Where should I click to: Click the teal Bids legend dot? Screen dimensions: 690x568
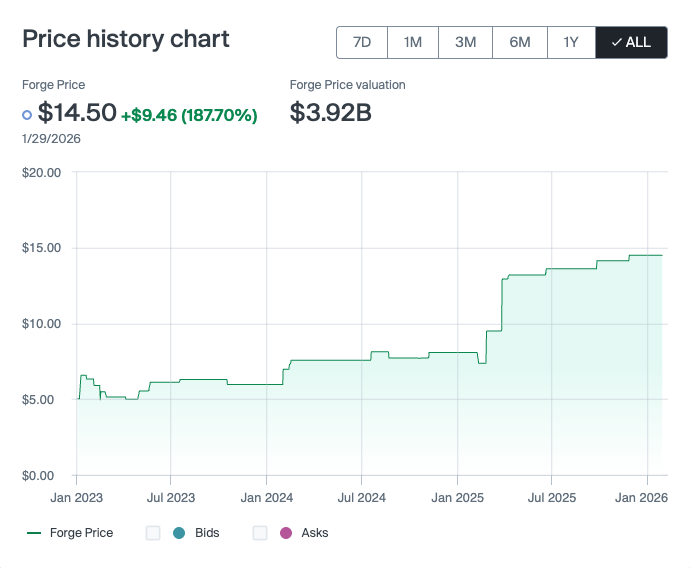(179, 533)
